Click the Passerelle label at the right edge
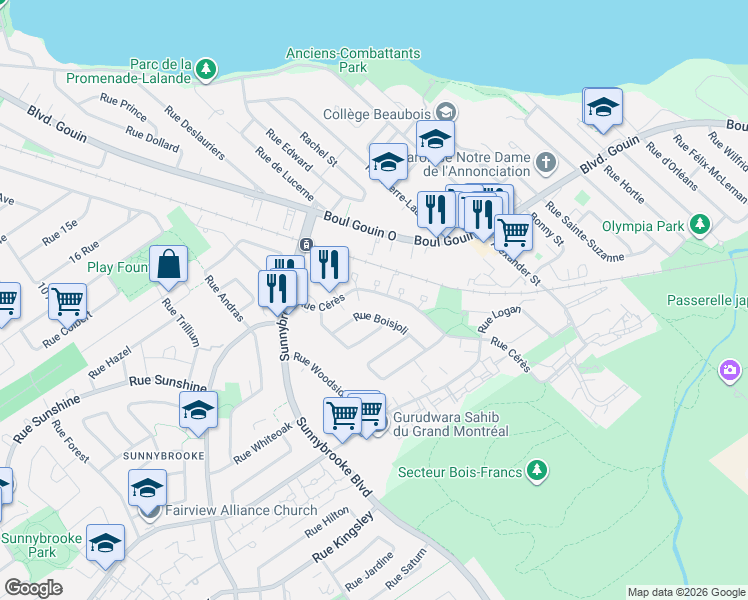 point(707,300)
